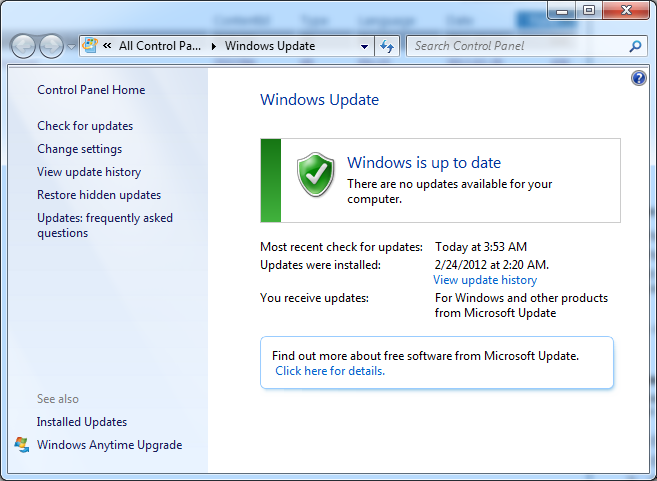657x481 pixels.
Task: Click the Search Control Panel field
Action: pyautogui.click(x=515, y=46)
